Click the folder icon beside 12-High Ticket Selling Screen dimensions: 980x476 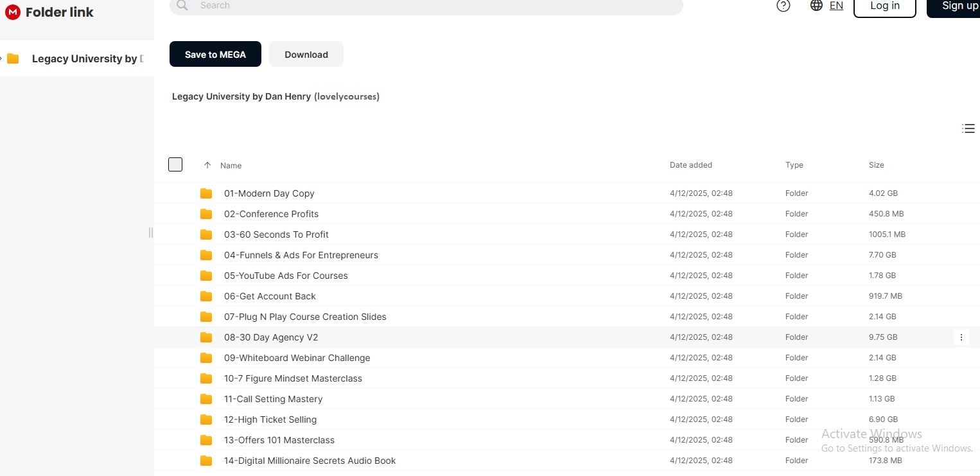pos(206,419)
